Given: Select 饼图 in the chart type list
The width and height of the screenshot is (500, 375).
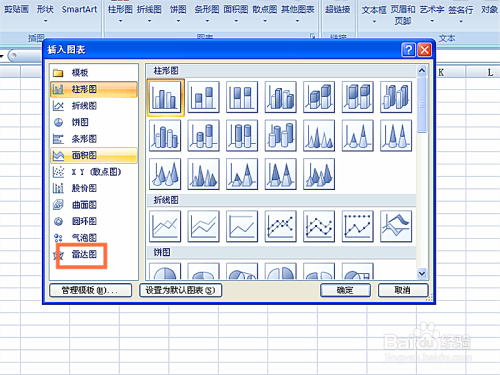Looking at the screenshot, I should click(94, 122).
